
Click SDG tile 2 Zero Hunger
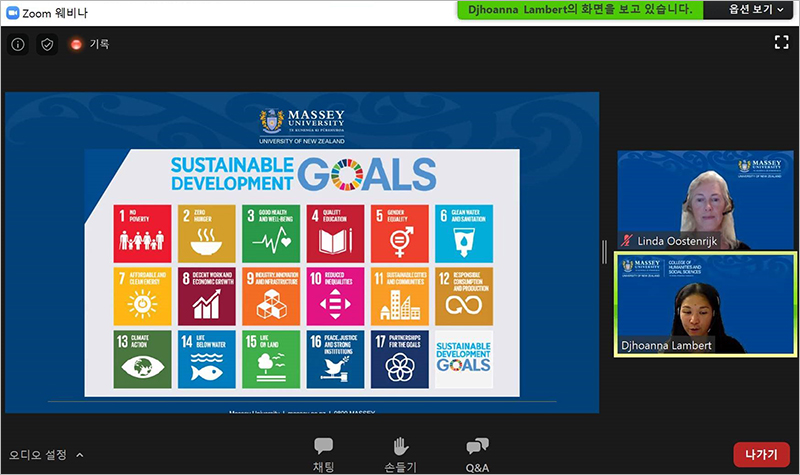point(207,234)
